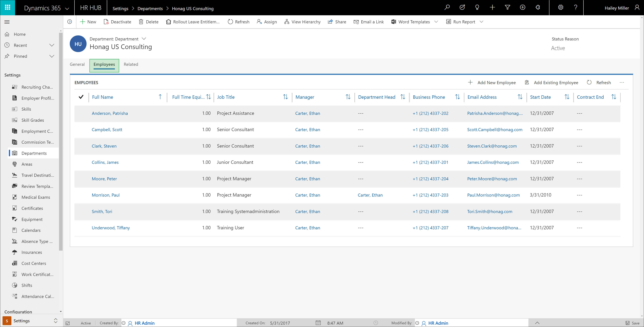Toggle the hamburger navigation menu

click(7, 22)
